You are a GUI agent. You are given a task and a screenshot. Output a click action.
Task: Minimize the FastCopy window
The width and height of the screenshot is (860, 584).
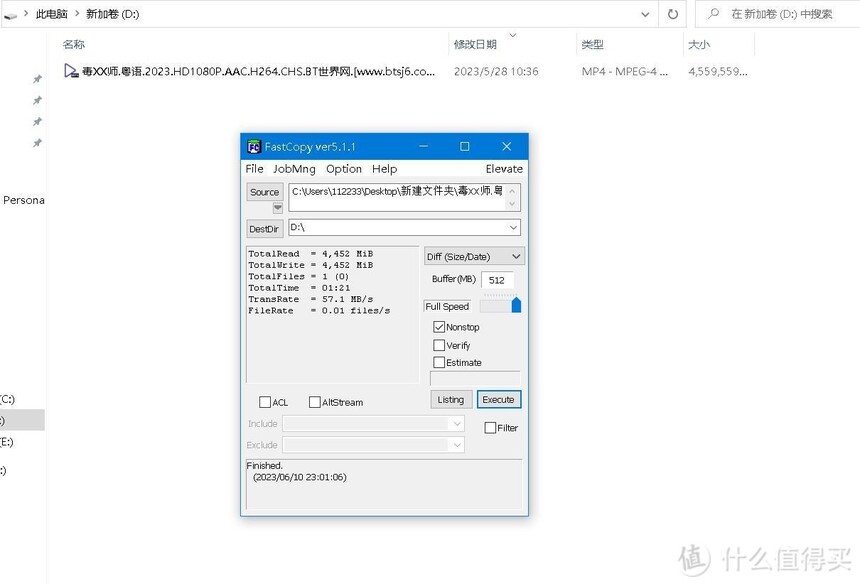423,146
